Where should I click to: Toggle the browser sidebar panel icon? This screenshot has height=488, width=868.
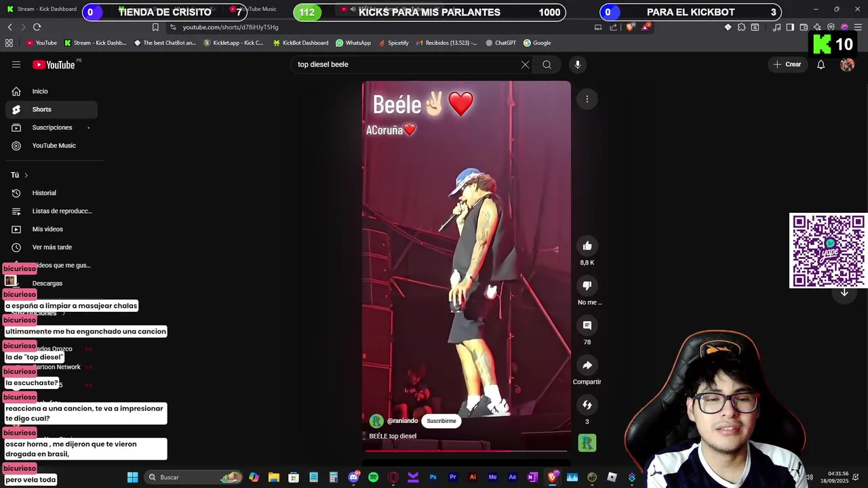[790, 27]
